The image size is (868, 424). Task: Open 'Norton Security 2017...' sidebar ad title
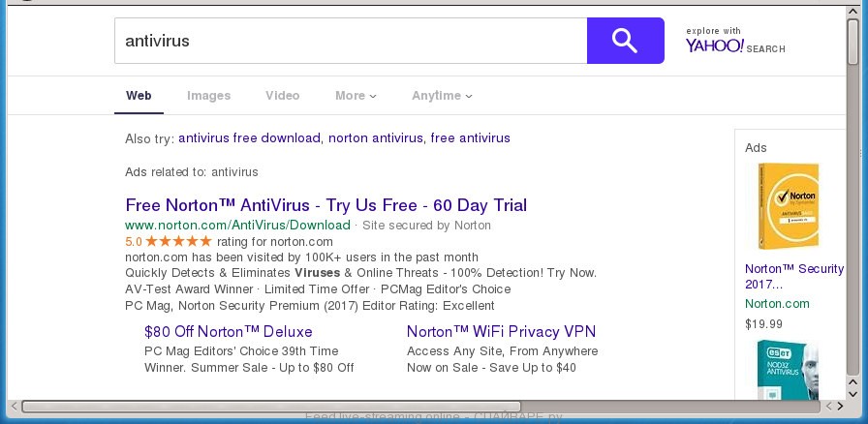click(x=794, y=277)
